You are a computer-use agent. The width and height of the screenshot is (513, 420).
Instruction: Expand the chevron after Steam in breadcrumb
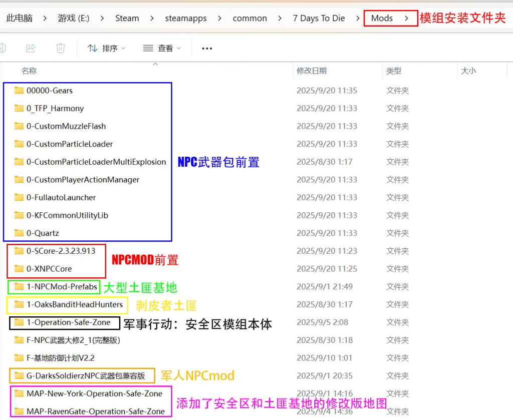coord(152,19)
